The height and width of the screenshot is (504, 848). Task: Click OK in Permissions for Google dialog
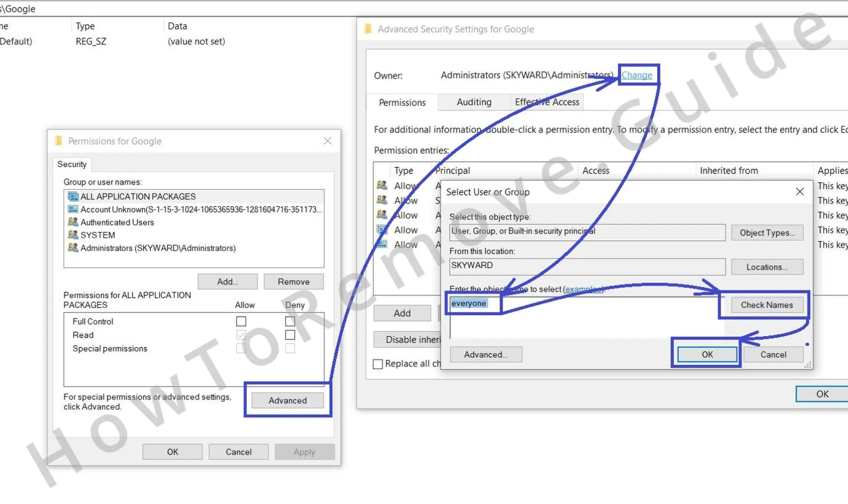point(172,452)
